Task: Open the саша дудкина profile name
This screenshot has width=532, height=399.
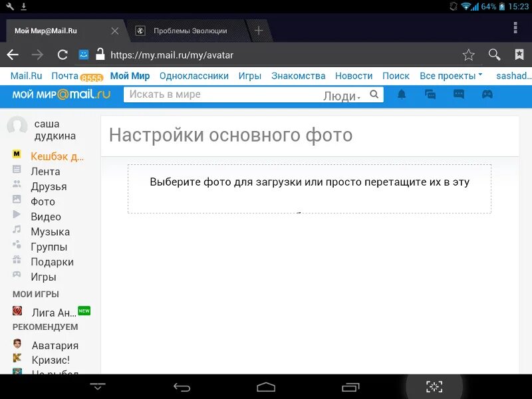Action: 55,130
